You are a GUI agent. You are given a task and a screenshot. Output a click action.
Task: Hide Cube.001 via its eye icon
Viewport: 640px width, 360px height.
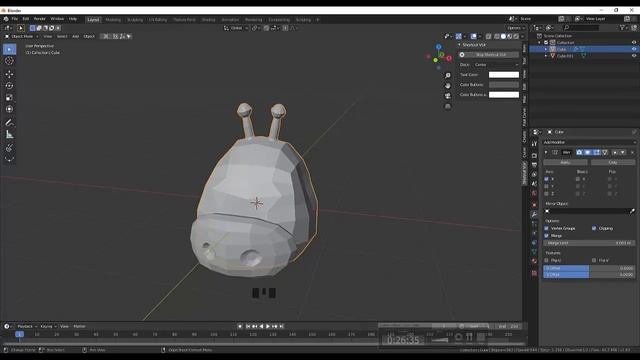(x=634, y=56)
